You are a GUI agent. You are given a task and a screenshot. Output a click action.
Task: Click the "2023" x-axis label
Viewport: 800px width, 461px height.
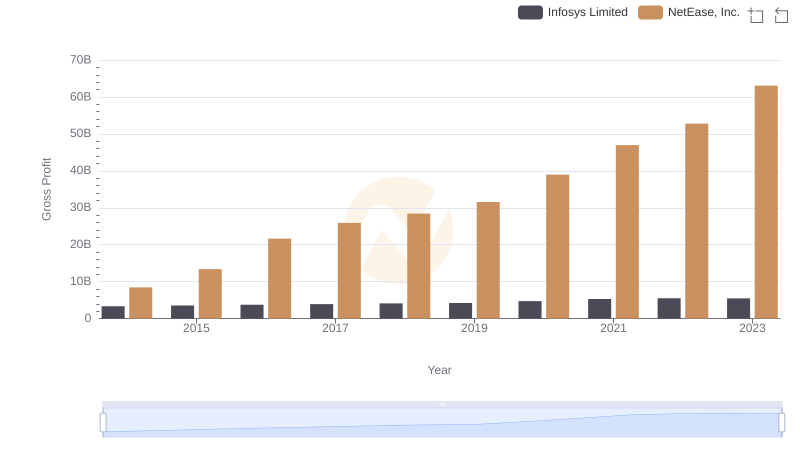[x=752, y=328]
